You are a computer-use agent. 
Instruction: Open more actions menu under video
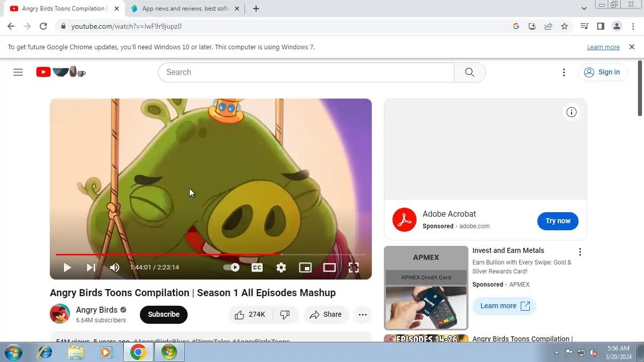coord(363,314)
